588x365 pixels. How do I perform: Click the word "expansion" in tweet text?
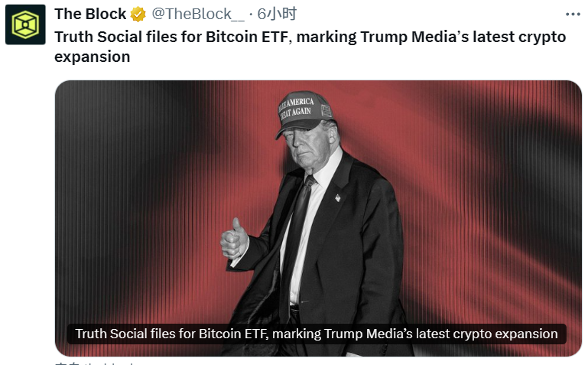93,57
